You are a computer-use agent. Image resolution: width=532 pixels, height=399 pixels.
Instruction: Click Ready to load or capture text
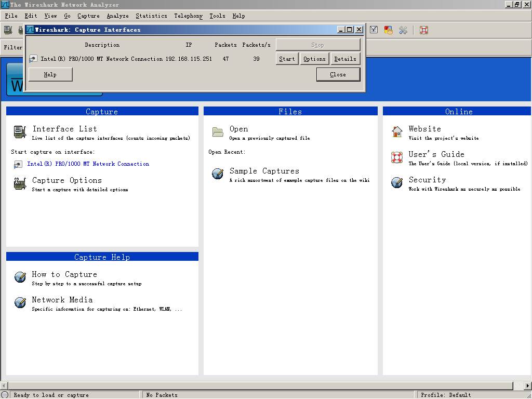click(x=51, y=395)
